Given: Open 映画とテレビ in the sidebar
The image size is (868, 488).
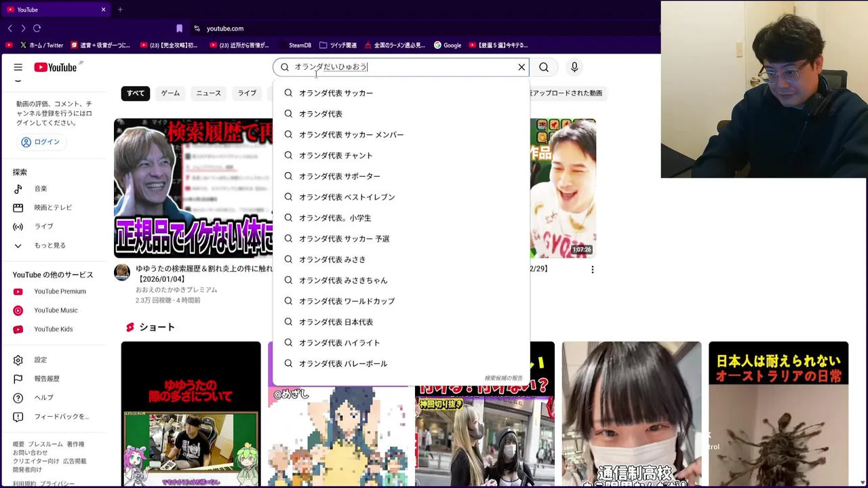Looking at the screenshot, I should [54, 207].
